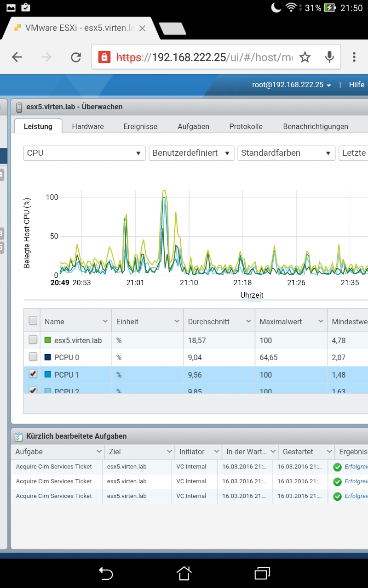
Task: Open the Standardfarben color scheme dropdown
Action: click(x=287, y=153)
